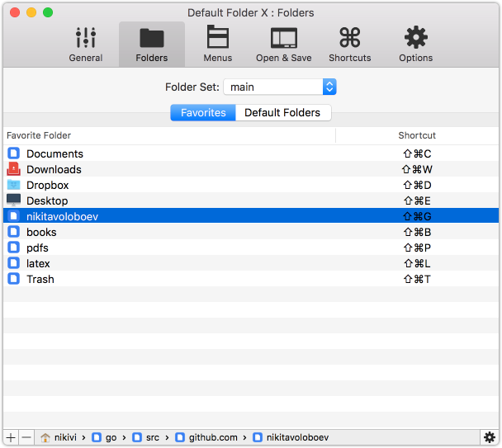Open the Menus preferences pane
This screenshot has height=448, width=502.
click(218, 45)
